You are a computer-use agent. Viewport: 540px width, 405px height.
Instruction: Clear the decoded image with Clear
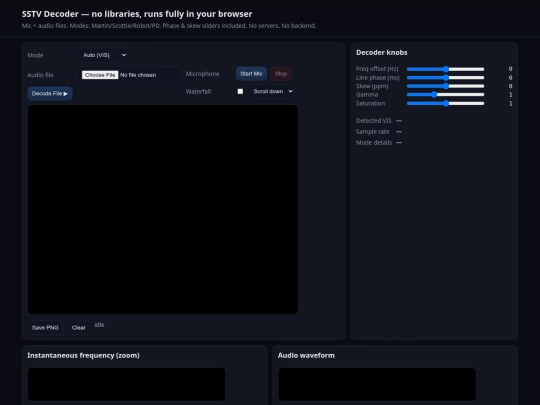pyautogui.click(x=79, y=328)
